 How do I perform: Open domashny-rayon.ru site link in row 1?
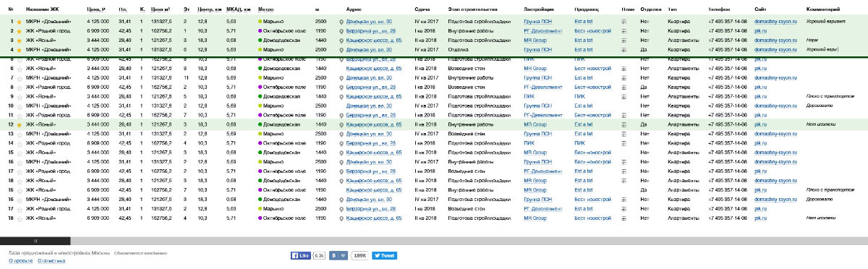775,22
